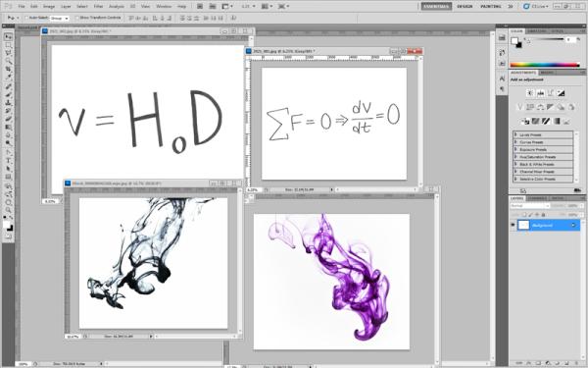Open the Window menu
Viewport: 588px width, 368px height.
tap(163, 7)
